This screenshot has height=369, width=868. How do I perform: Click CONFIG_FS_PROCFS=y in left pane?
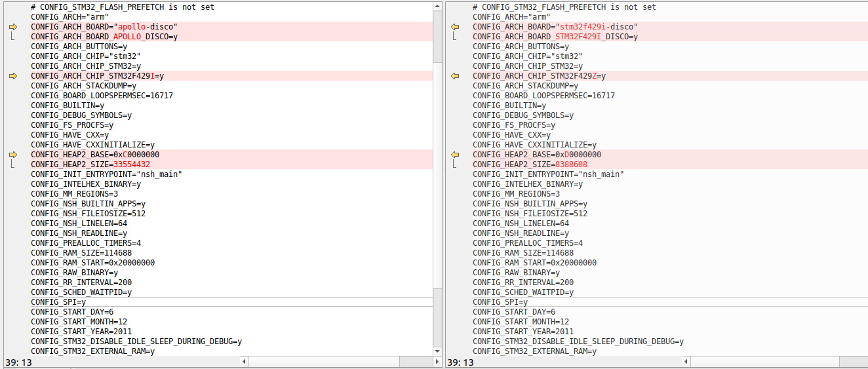pos(72,125)
